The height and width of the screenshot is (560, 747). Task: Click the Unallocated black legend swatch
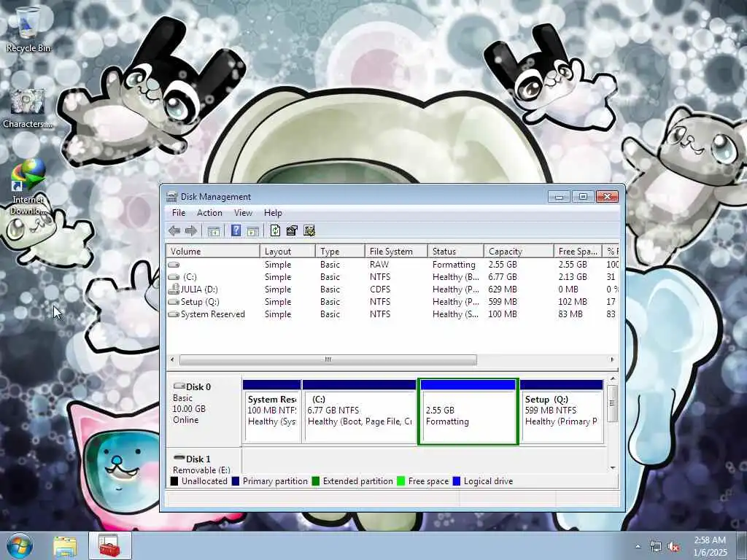click(x=174, y=481)
